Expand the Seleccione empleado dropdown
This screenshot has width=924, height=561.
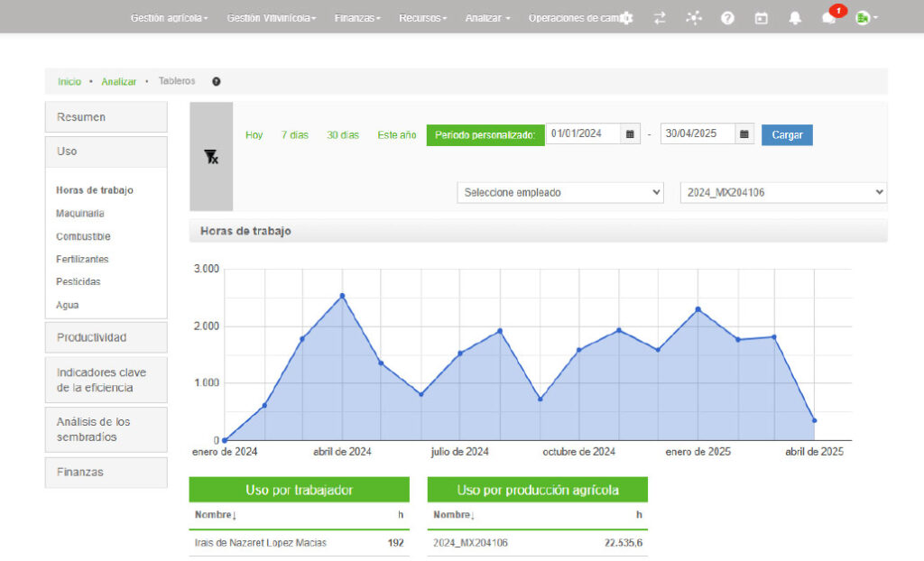point(561,192)
